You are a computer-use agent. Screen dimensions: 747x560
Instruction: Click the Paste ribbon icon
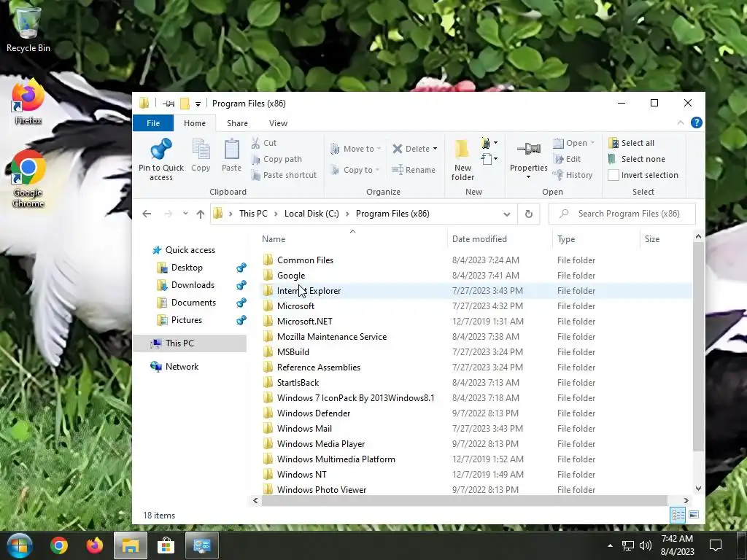(231, 149)
